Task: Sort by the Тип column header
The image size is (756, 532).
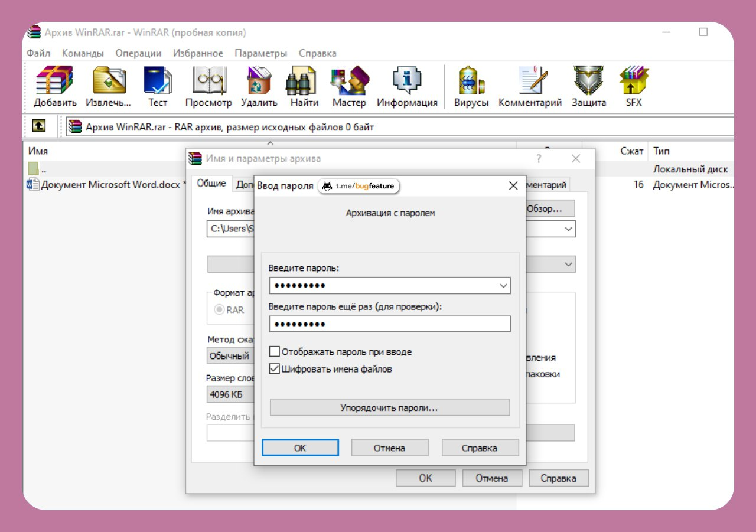Action: pos(661,151)
